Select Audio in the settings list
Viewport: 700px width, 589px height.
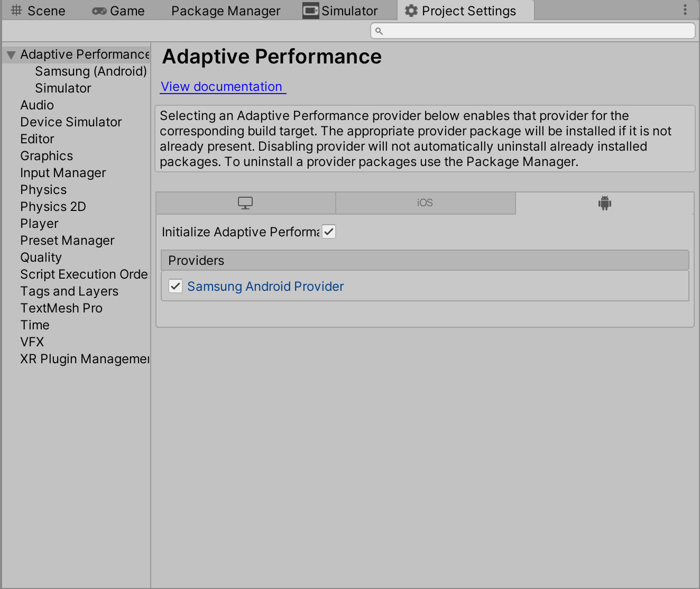36,105
